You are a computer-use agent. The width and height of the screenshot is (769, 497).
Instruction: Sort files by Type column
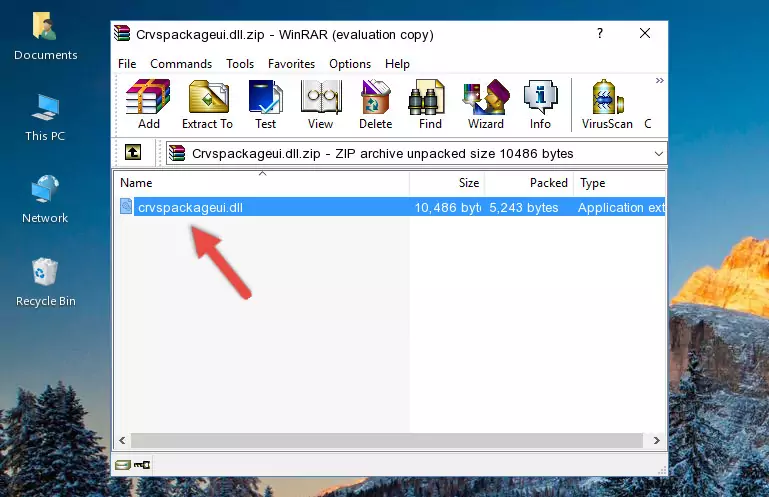point(619,183)
